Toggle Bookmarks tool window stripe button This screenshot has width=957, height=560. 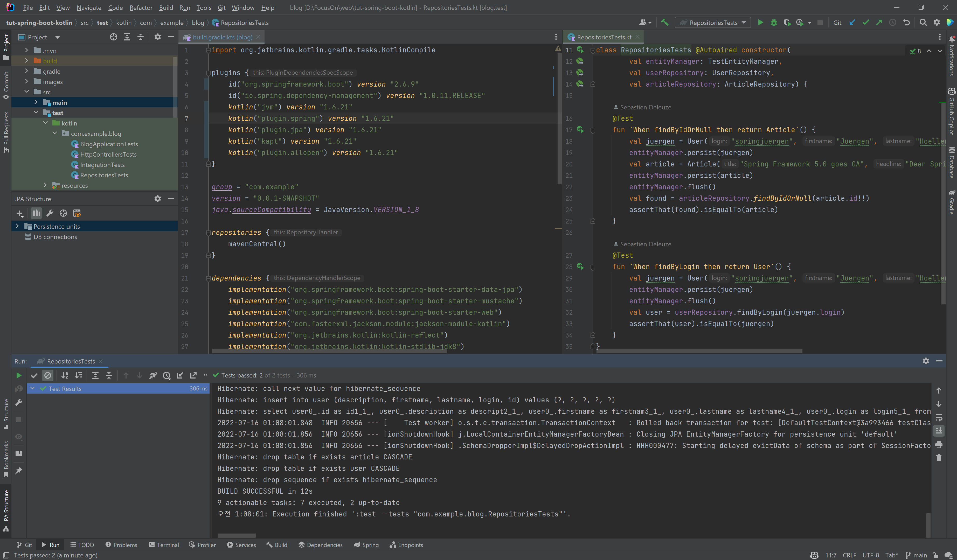click(x=6, y=459)
